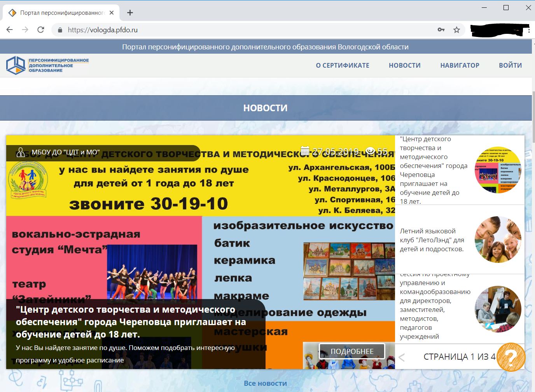Click the saved password key icon

[x=441, y=30]
